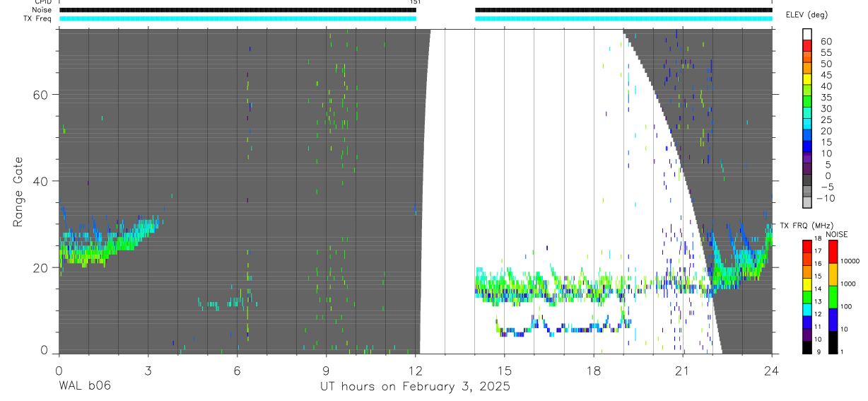
Task: Click the white data gap between 12 and 14 UT
Action: point(449,191)
